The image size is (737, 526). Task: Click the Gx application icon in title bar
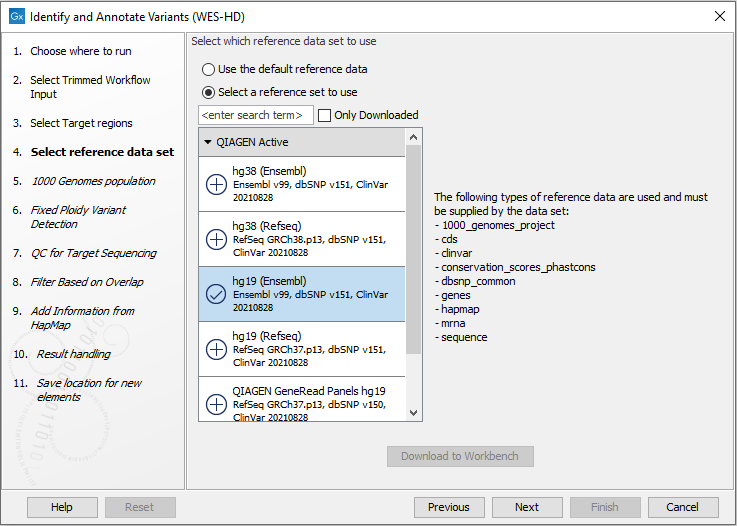(x=16, y=16)
